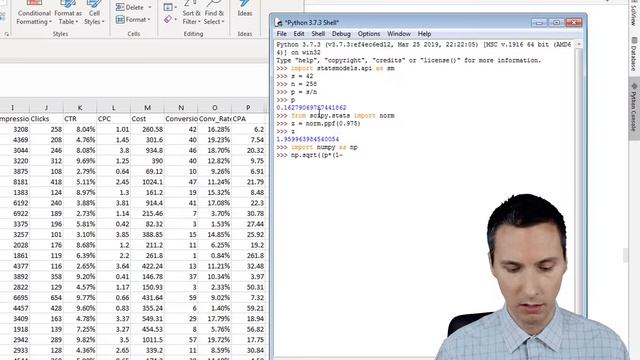Viewport: 640px width, 360px height.
Task: Maximize the Python 3.7.3 Shell window
Action: point(556,22)
